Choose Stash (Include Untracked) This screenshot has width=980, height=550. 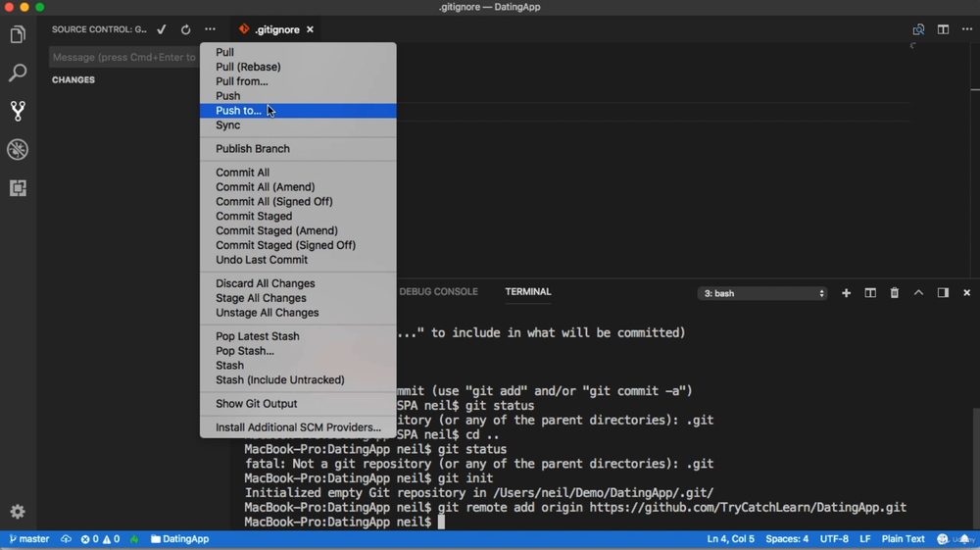point(298,380)
